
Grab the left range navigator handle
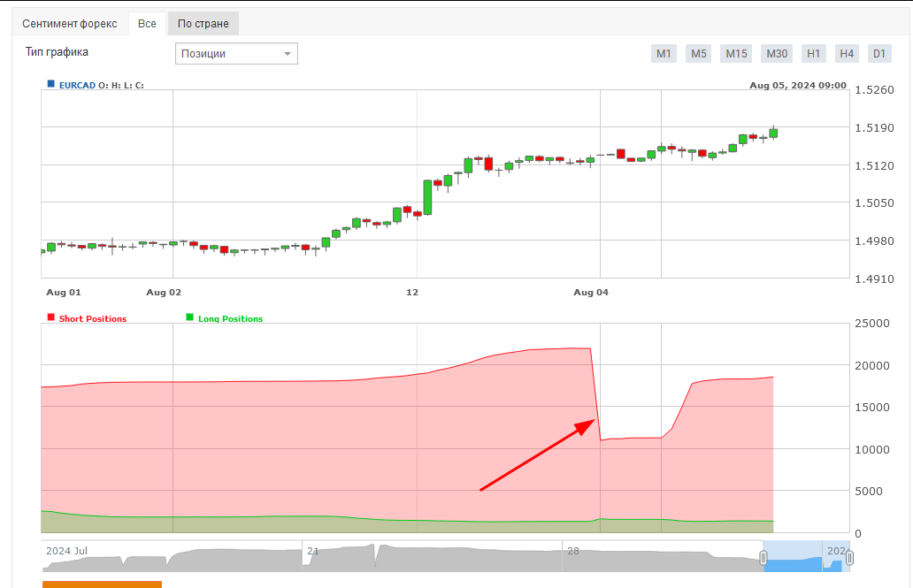click(763, 558)
